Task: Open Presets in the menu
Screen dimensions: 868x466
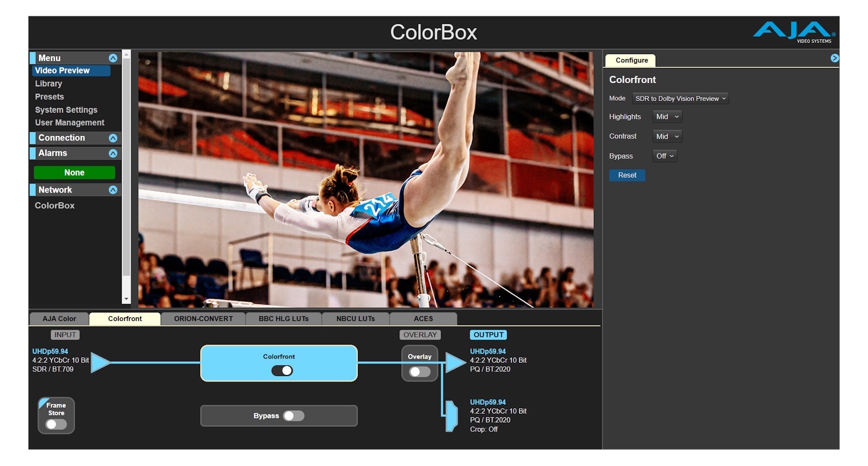Action: click(x=50, y=97)
